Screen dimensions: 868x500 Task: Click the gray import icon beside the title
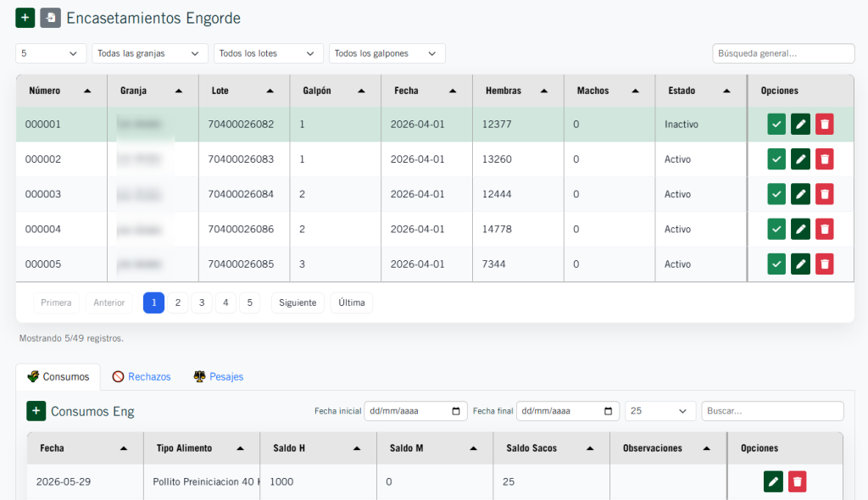(x=50, y=18)
